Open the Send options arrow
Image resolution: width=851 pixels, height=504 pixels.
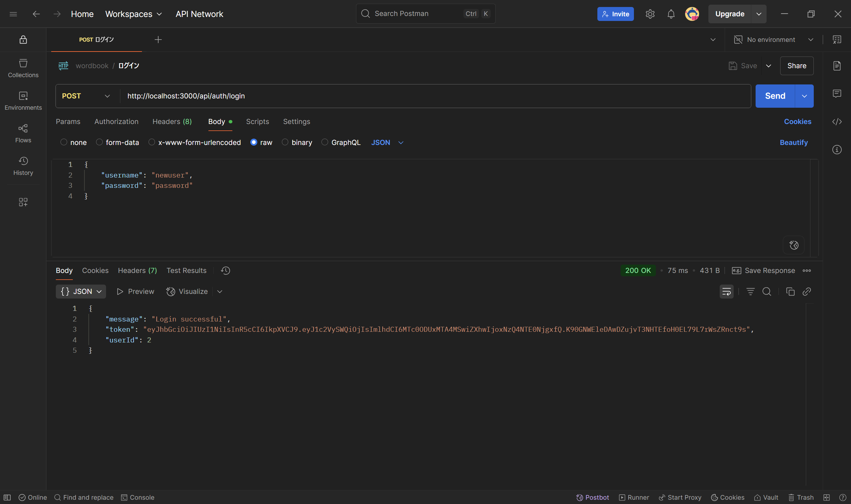(804, 96)
